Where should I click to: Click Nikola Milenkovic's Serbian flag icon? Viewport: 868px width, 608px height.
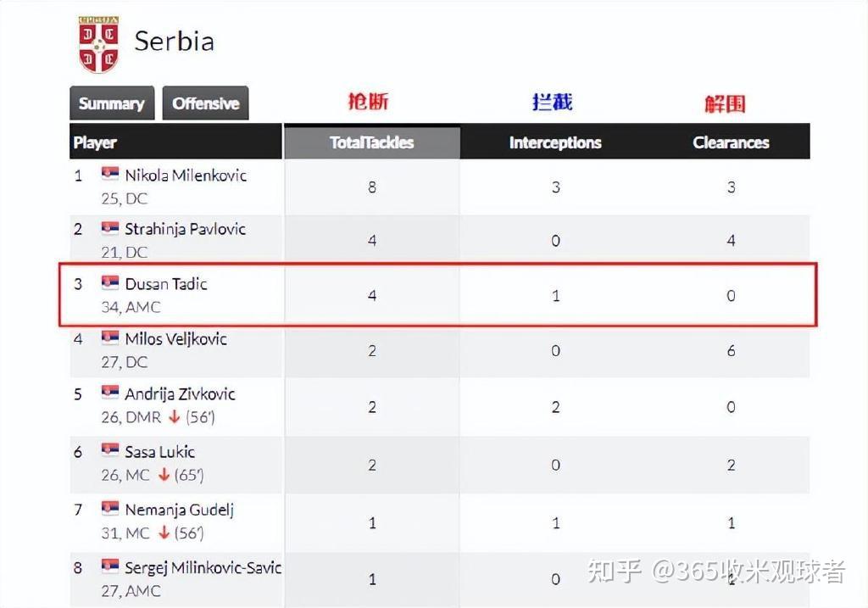point(110,175)
